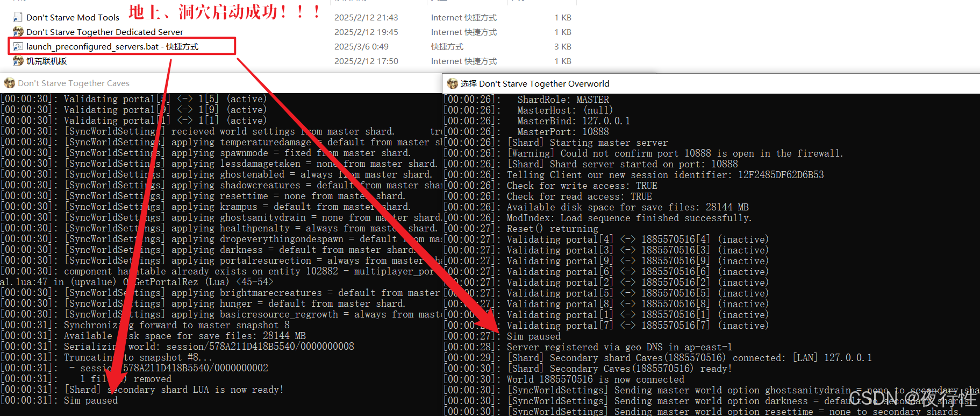Viewport: 980px width, 416px height.
Task: Click secondary shard LUA is now ready
Action: (142, 390)
